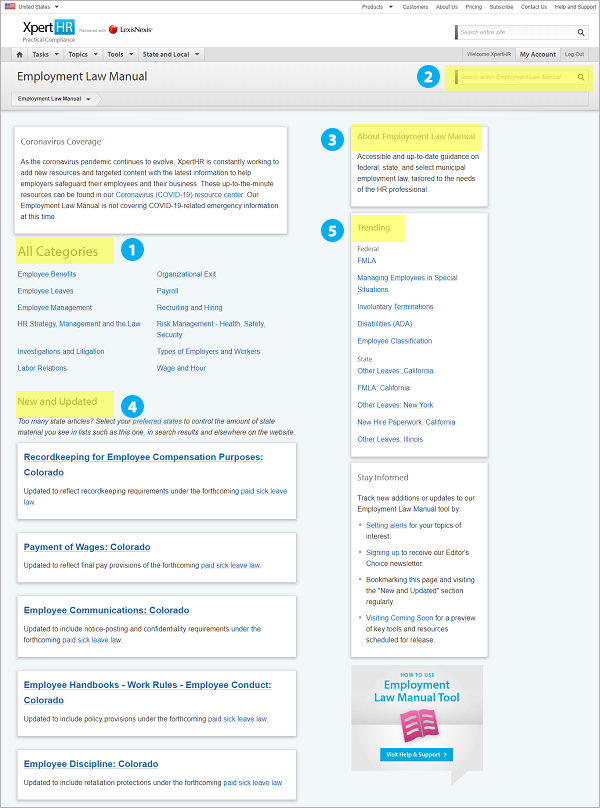Click the Search within Employment Law Manual field
600x808 pixels.
515,77
